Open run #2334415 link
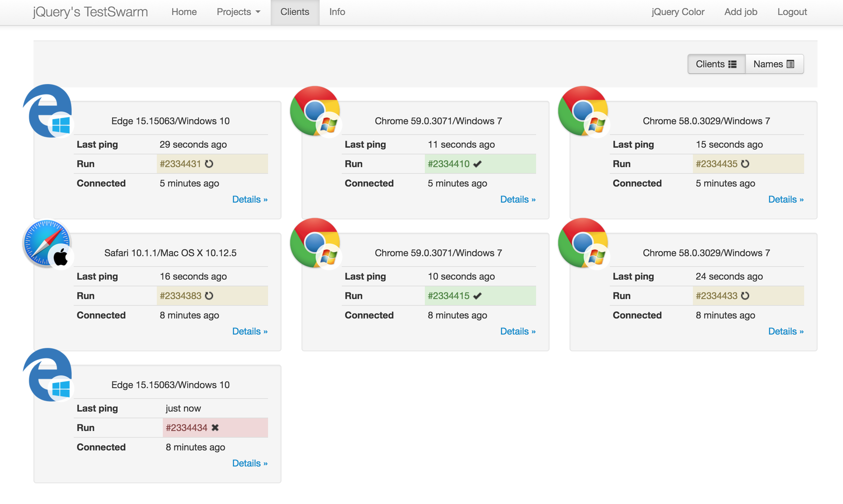843x504 pixels. point(449,296)
